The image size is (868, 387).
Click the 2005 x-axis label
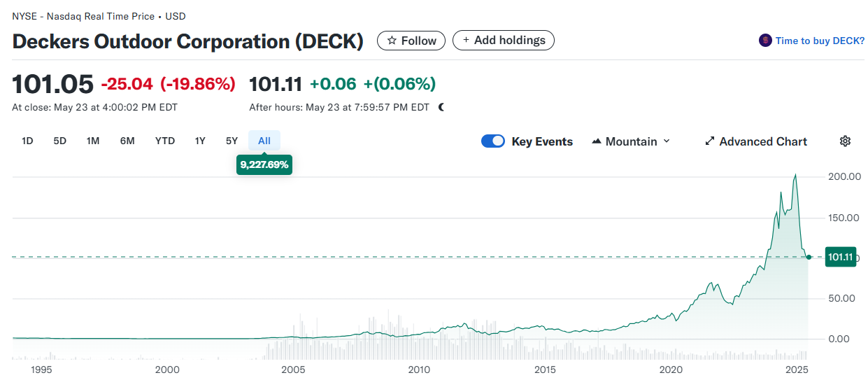point(293,370)
